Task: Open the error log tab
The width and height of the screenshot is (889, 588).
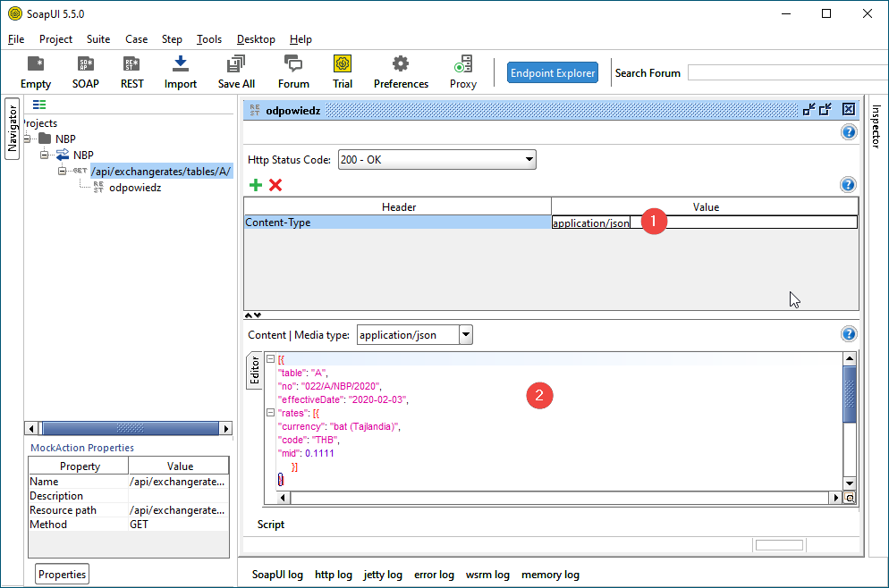Action: [x=434, y=575]
